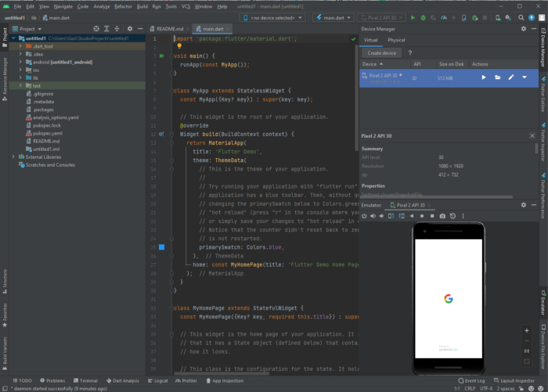
Task: Open Pixel 2 API 30 actions dropdown arrow
Action: [x=525, y=77]
